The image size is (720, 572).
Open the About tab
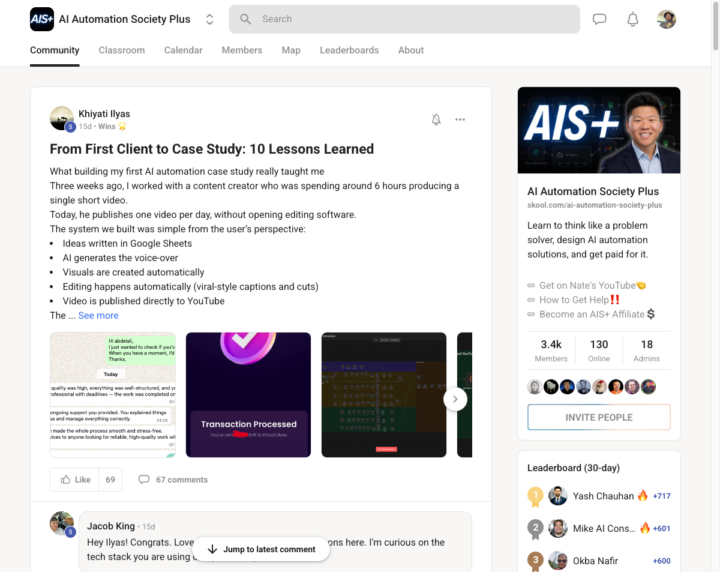[411, 50]
